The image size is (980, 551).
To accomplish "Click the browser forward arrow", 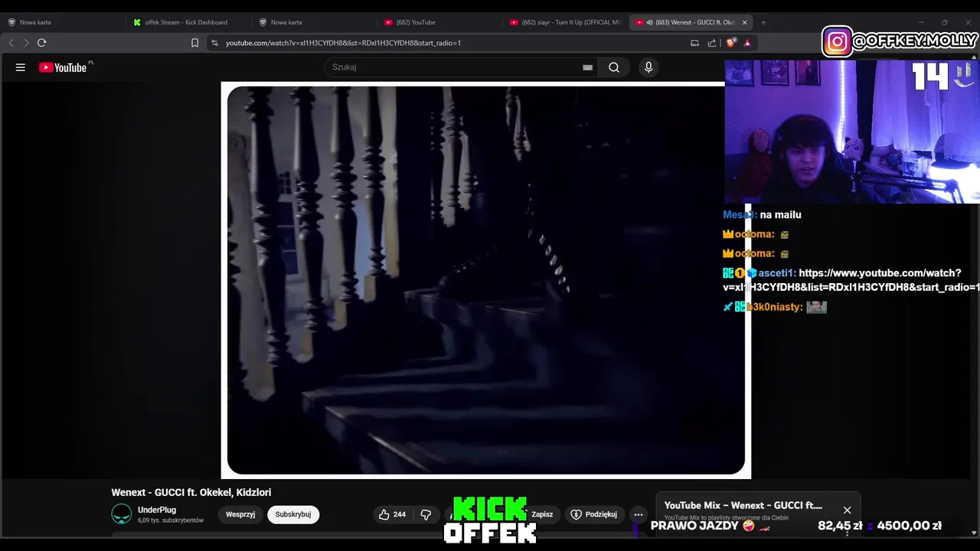I will coord(26,43).
